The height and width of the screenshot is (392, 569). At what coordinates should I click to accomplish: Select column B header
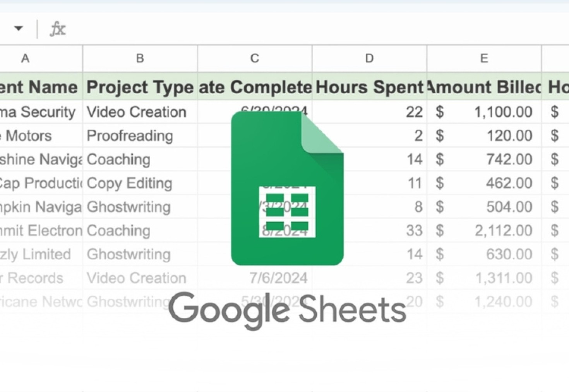140,58
